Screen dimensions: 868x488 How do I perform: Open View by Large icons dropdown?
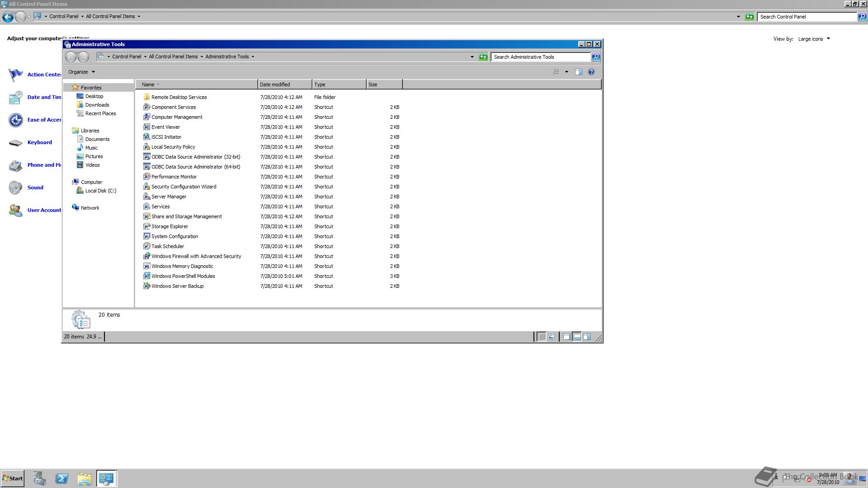(814, 39)
